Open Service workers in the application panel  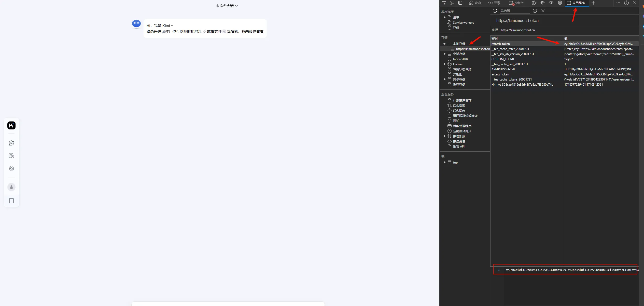463,23
